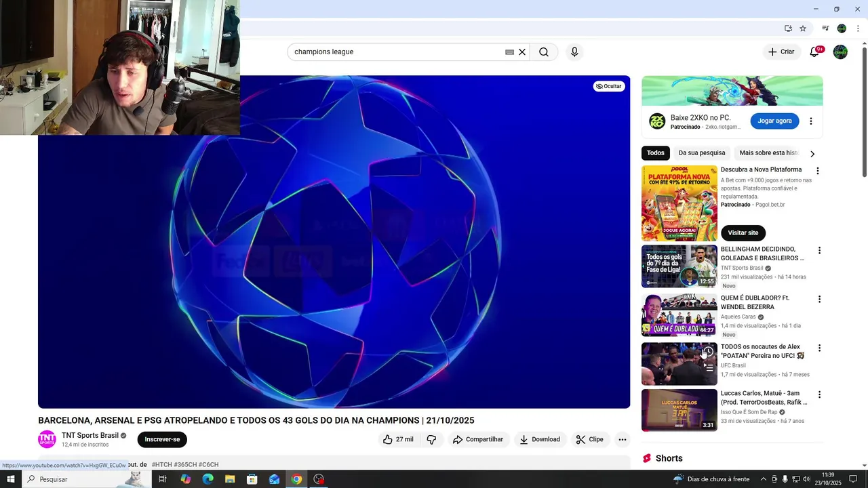Open YouTube account avatar menu
Screen dimensions: 868x488
tap(840, 52)
